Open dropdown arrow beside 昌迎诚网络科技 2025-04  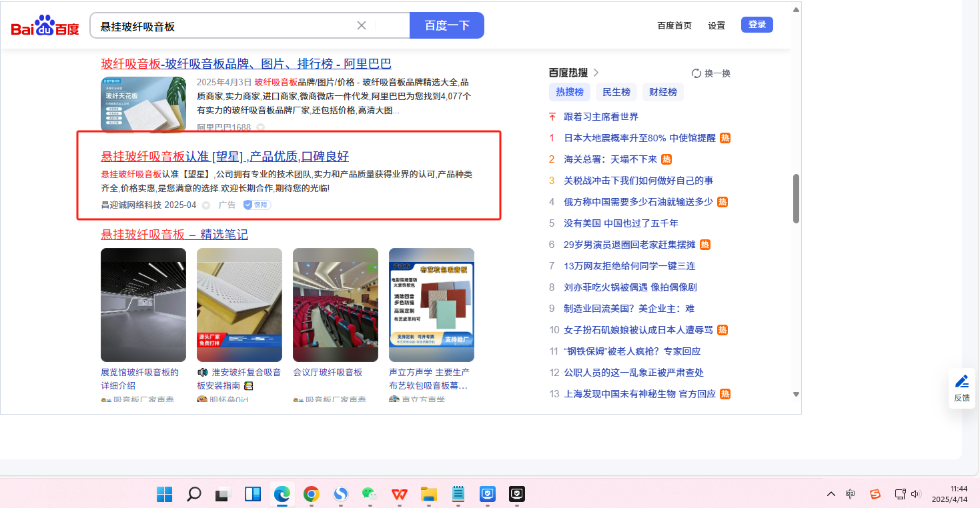click(206, 205)
